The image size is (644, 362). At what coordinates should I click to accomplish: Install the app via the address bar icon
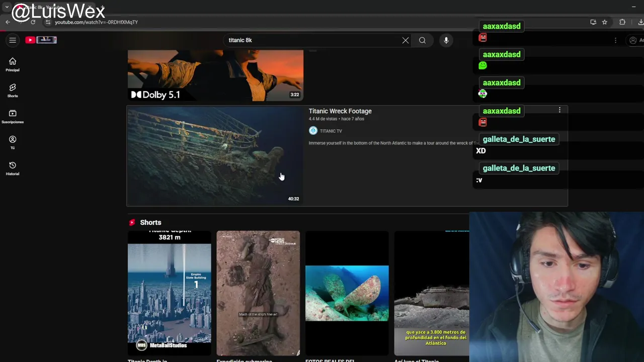[593, 22]
